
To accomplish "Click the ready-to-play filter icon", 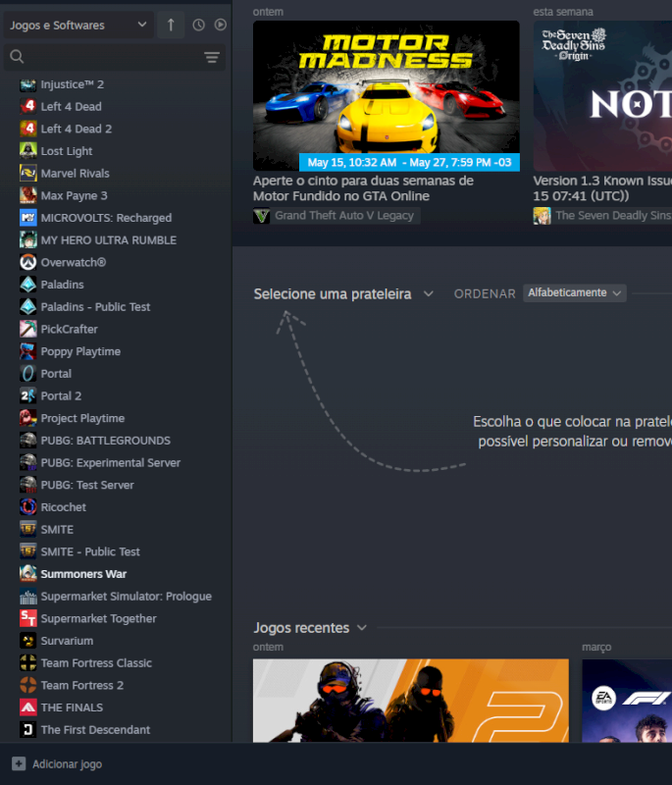I will click(x=221, y=26).
